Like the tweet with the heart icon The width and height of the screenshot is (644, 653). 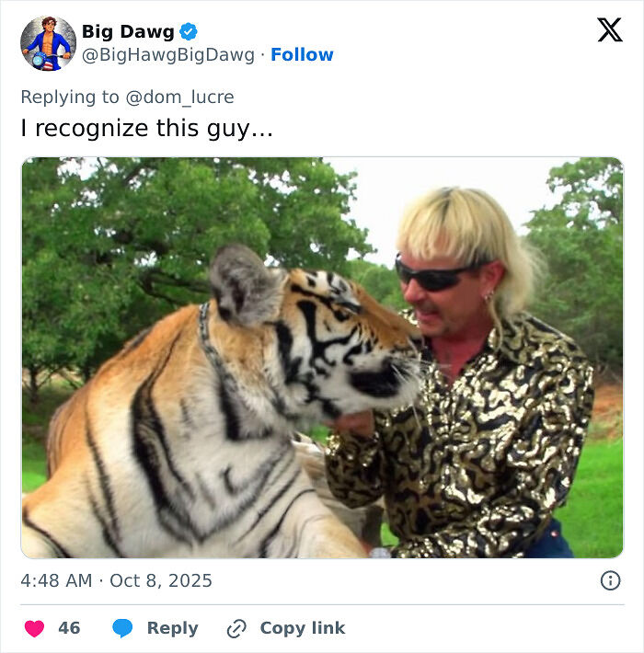(34, 628)
